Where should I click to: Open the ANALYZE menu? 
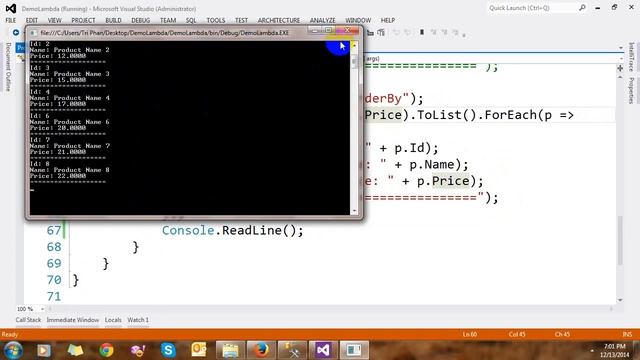[x=322, y=20]
